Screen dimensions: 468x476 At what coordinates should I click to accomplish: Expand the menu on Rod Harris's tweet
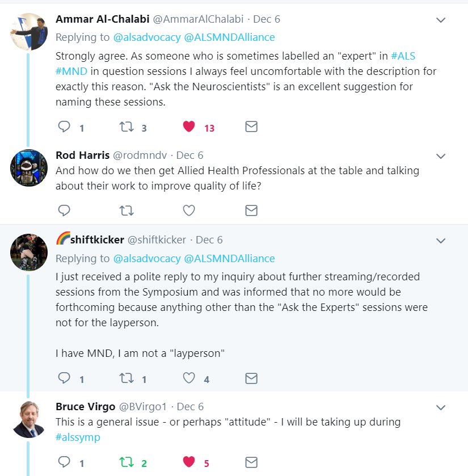click(x=441, y=156)
